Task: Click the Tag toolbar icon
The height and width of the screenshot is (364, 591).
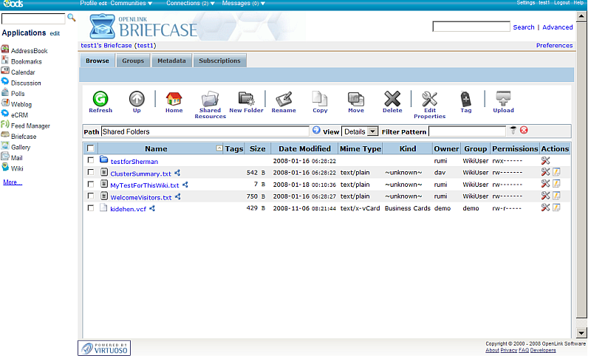Action: [465, 100]
